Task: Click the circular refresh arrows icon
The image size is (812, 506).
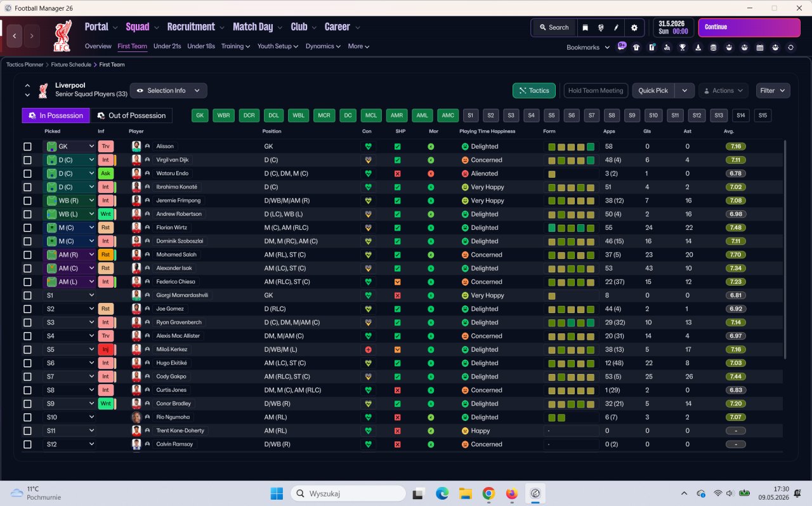Action: 790,47
